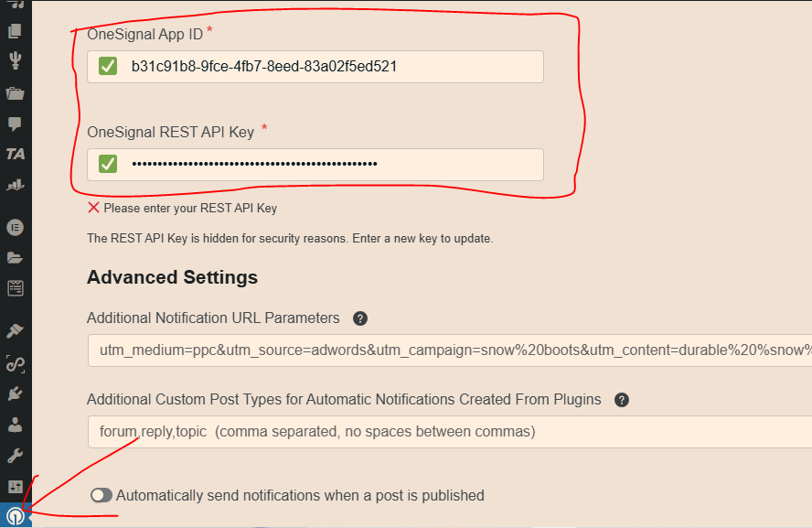Open the Plugins plug icon
Viewport: 812px width, 528px height.
[x=15, y=393]
